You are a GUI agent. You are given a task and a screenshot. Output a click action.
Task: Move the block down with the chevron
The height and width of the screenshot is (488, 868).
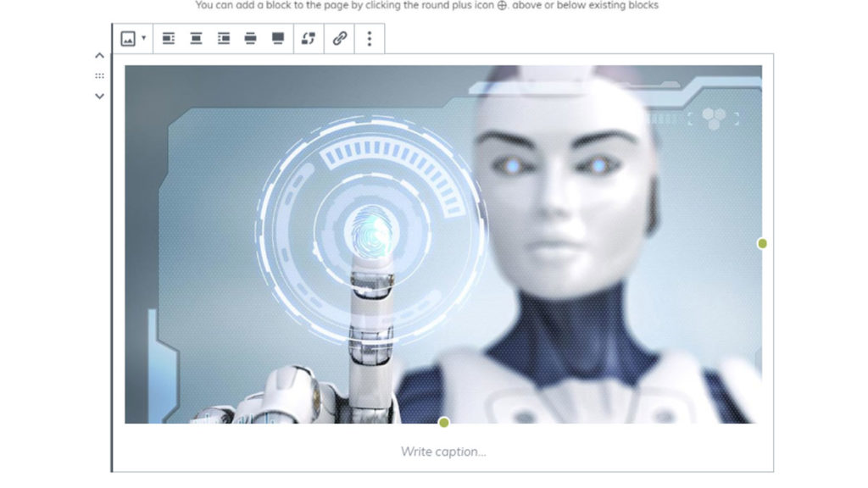99,96
